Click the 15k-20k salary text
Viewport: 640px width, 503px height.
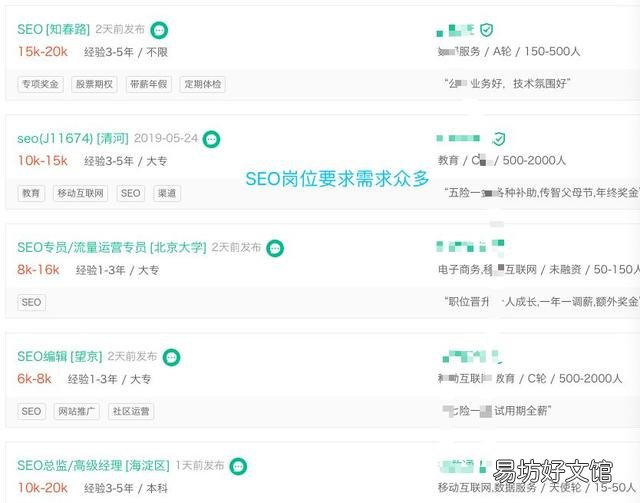coord(42,51)
